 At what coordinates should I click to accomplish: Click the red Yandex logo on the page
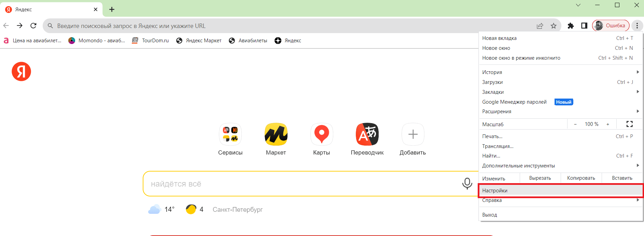[21, 72]
